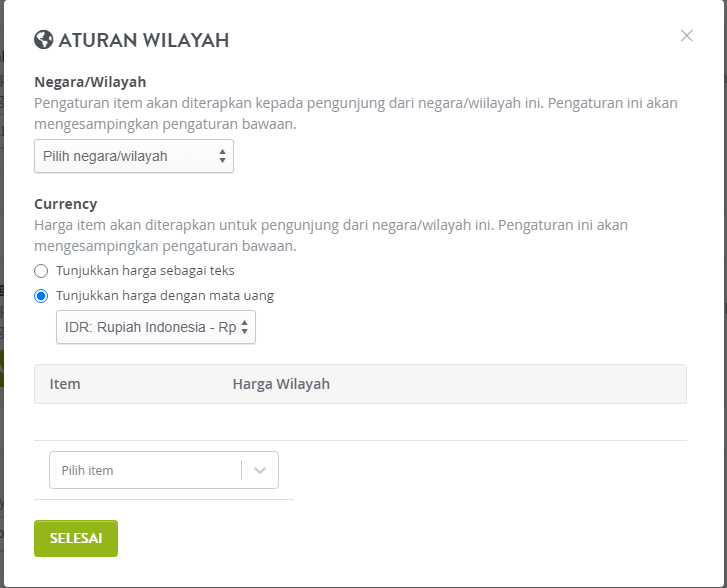Click the label Tunjukkan harga sebagai teks
Image resolution: width=727 pixels, height=588 pixels.
(145, 270)
